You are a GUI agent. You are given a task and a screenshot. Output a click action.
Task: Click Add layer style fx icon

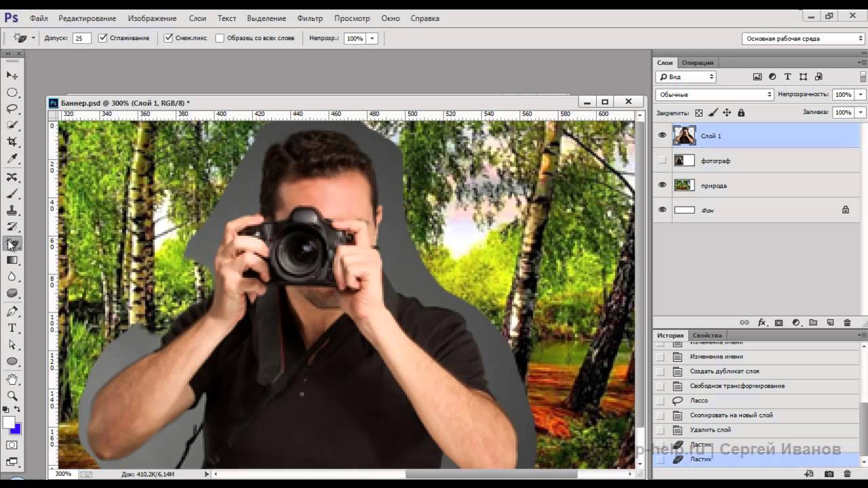(762, 323)
